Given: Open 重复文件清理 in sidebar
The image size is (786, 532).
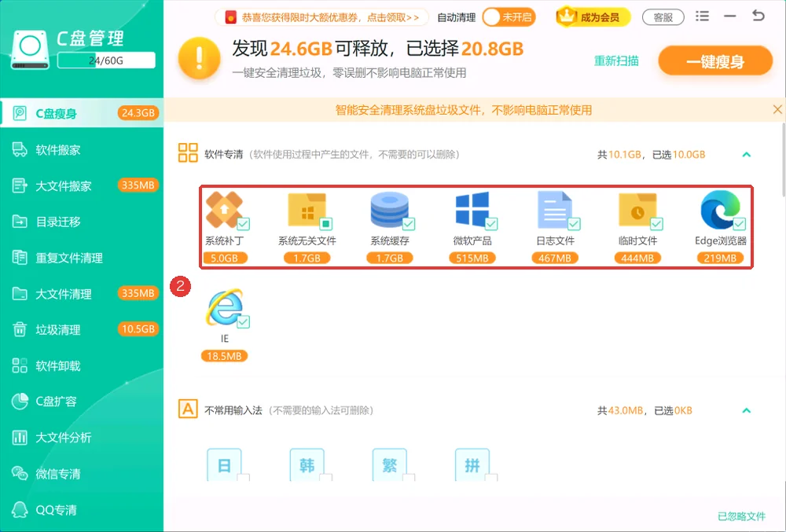Looking at the screenshot, I should (x=82, y=258).
